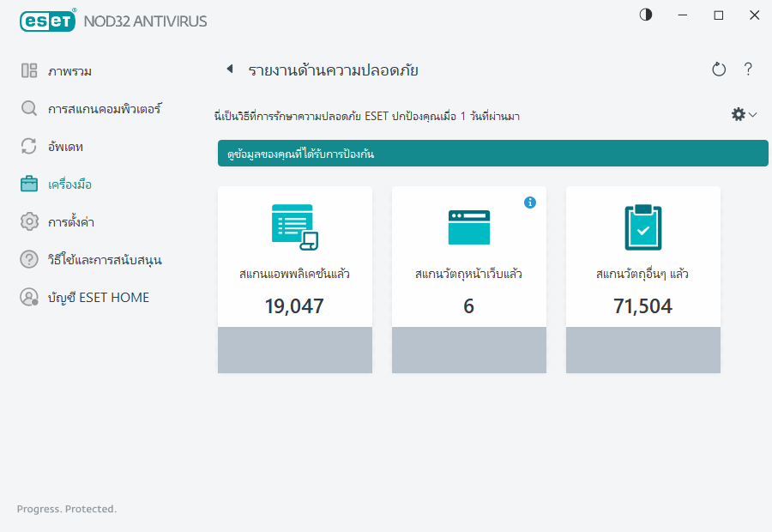Click the protected data banner (ดูข้อมูลของคุณที่ได้รับการป้องกัน)
The width and height of the screenshot is (772, 532).
(492, 153)
